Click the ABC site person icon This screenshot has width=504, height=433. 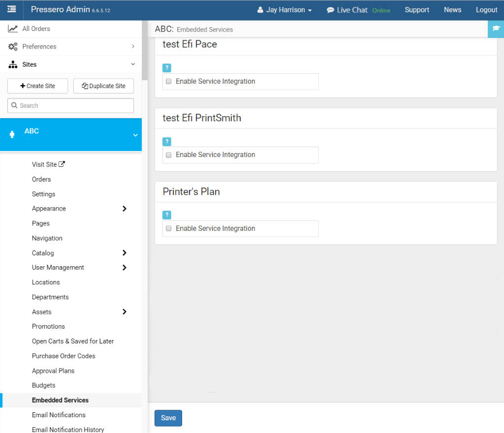[12, 134]
